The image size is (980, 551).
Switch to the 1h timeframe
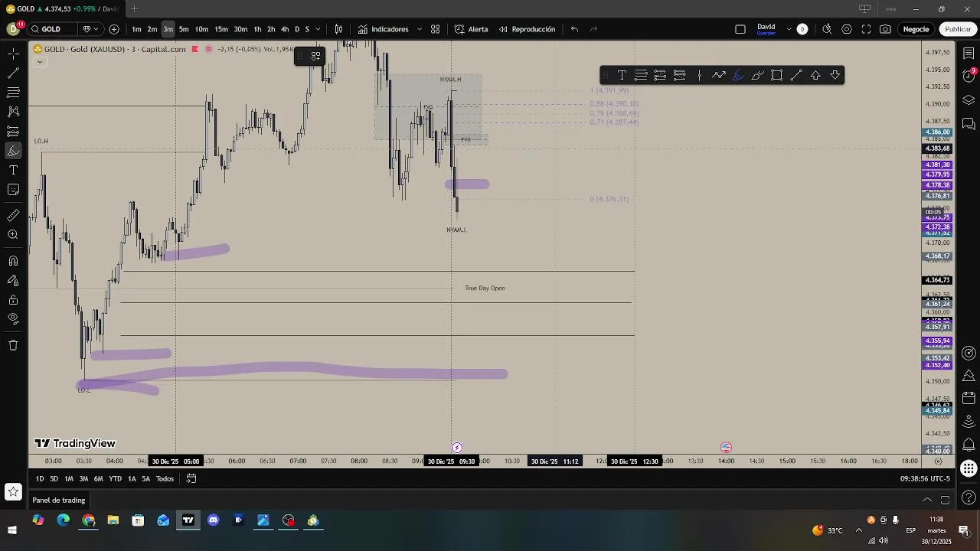(x=257, y=29)
